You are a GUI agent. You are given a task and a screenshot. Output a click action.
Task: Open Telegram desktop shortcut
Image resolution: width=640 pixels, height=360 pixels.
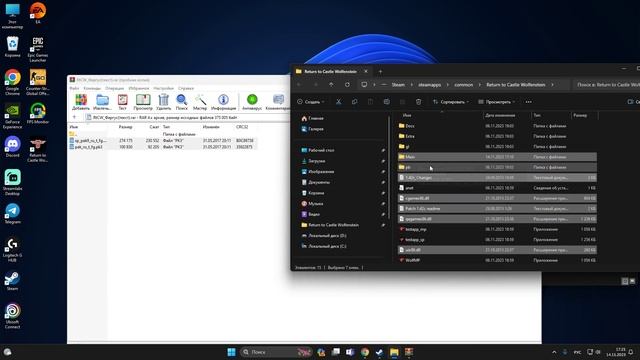tap(13, 213)
